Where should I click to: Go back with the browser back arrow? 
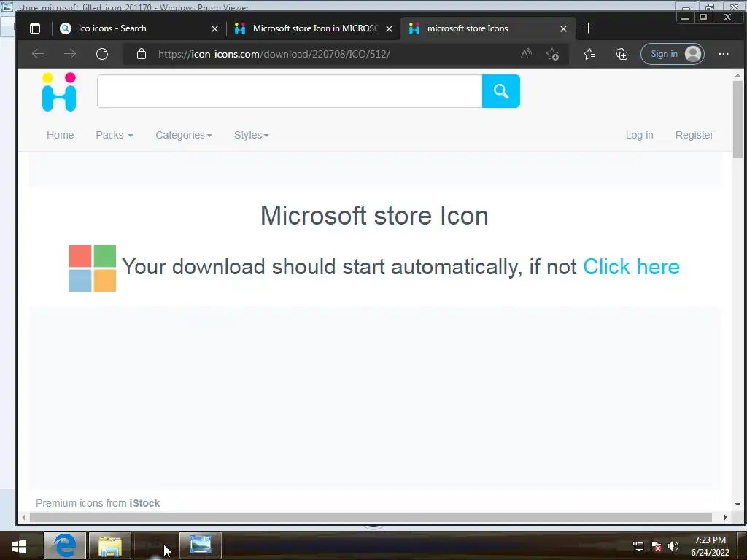coord(38,54)
